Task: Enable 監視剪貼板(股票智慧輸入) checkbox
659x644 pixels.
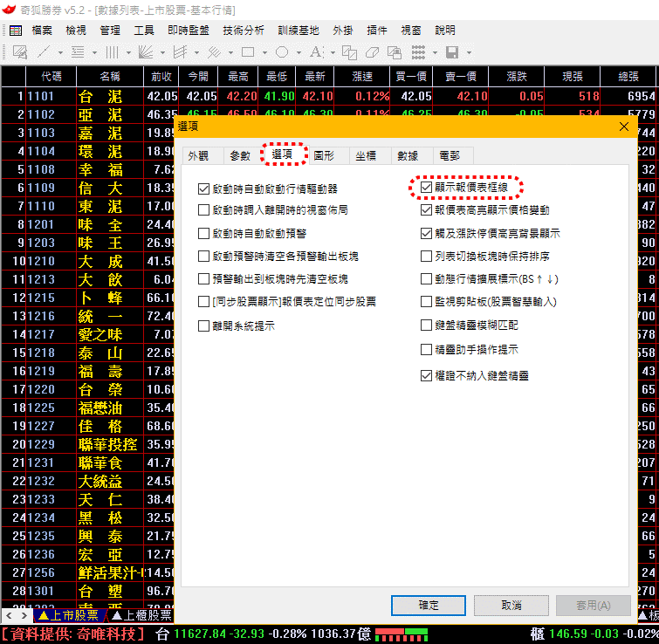Action: pyautogui.click(x=426, y=302)
